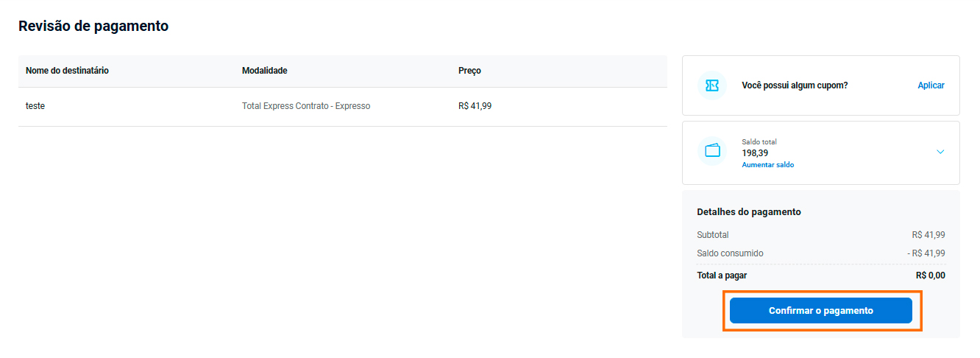Viewport: 980px width, 358px height.
Task: Click the R$ 41,99 price in table row
Action: click(475, 106)
